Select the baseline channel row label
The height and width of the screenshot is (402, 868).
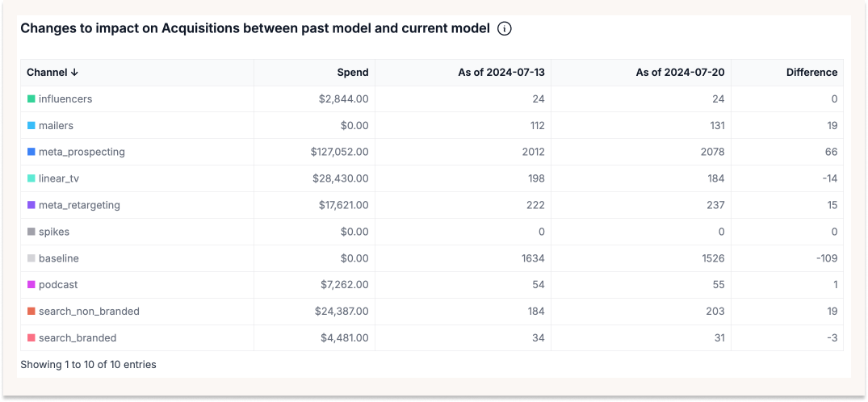click(x=58, y=258)
